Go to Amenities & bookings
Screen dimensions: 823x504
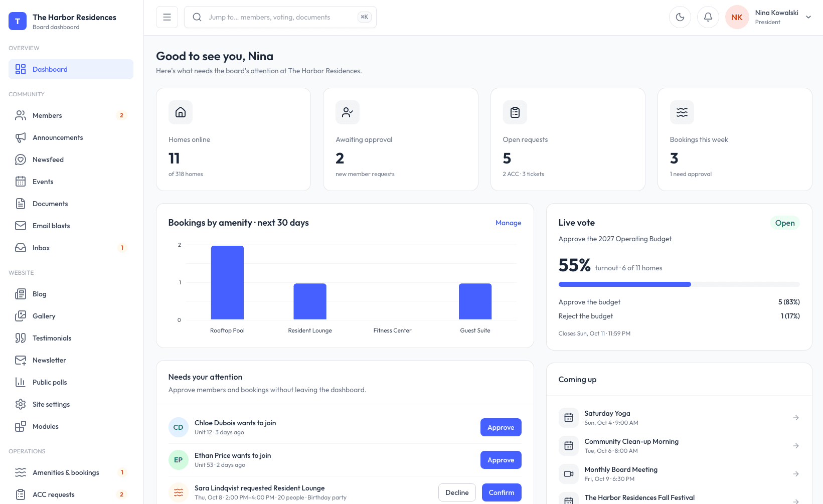pos(71,472)
